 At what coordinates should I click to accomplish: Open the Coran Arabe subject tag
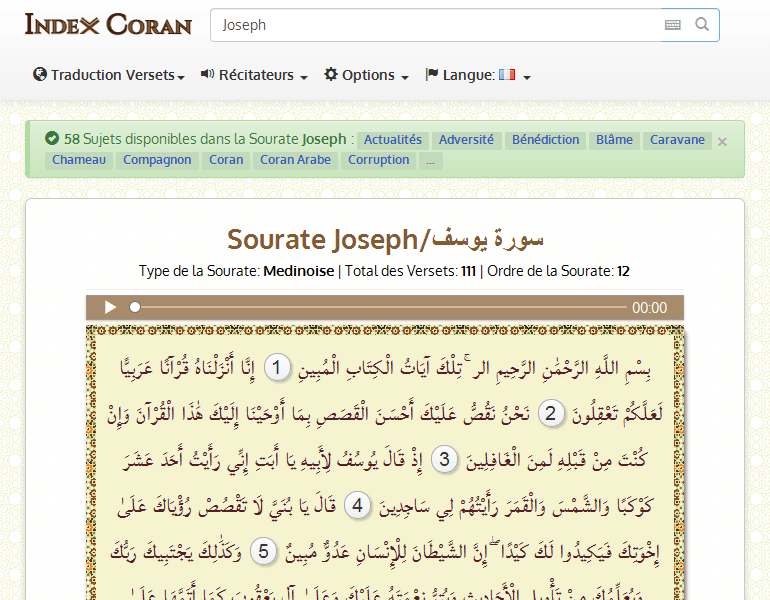point(295,160)
